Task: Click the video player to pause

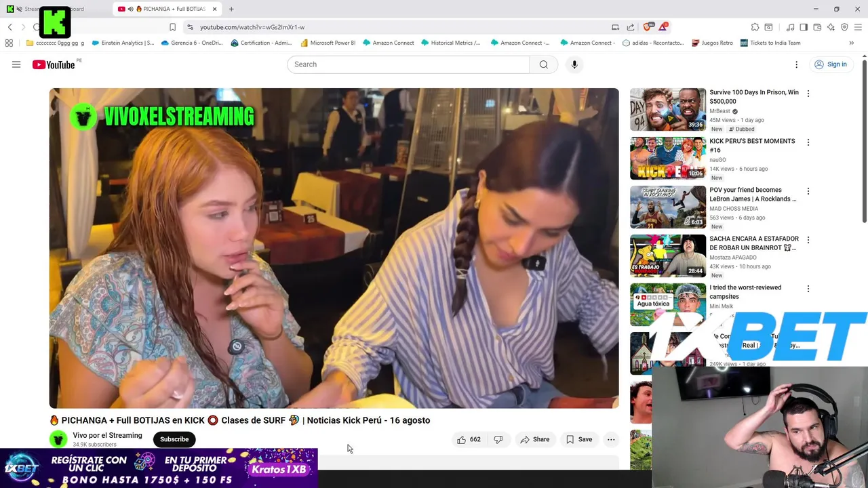Action: point(334,248)
